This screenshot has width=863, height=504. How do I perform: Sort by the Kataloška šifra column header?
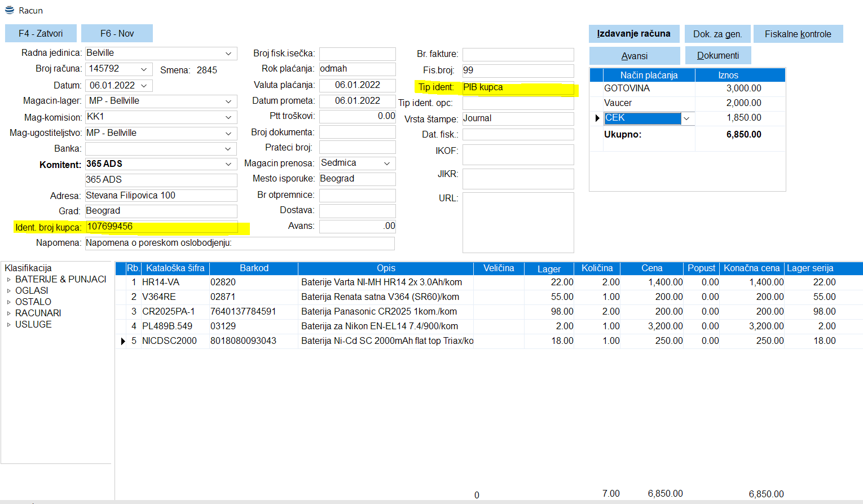pos(175,268)
